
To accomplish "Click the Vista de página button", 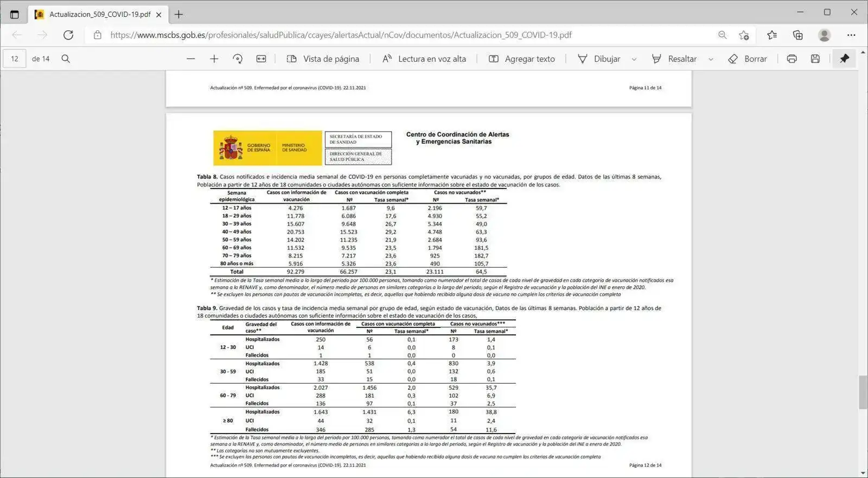I will (323, 59).
